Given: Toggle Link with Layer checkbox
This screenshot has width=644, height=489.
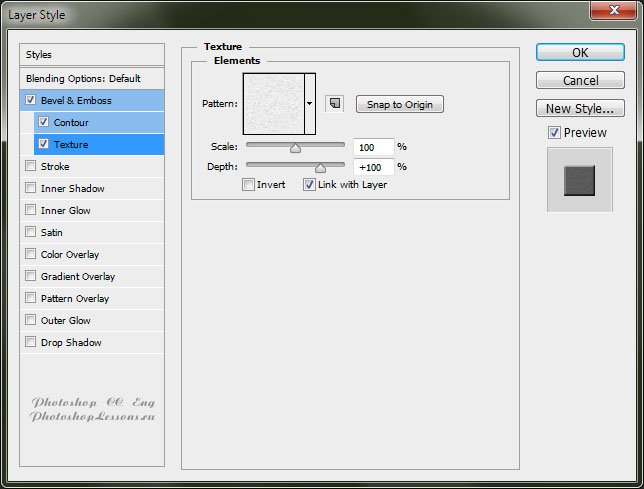Looking at the screenshot, I should (x=309, y=184).
